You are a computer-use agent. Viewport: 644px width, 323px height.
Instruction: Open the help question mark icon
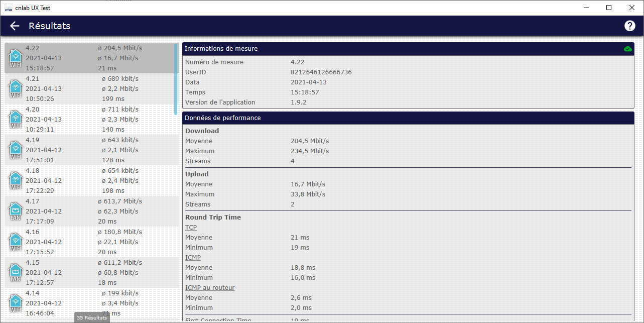629,26
